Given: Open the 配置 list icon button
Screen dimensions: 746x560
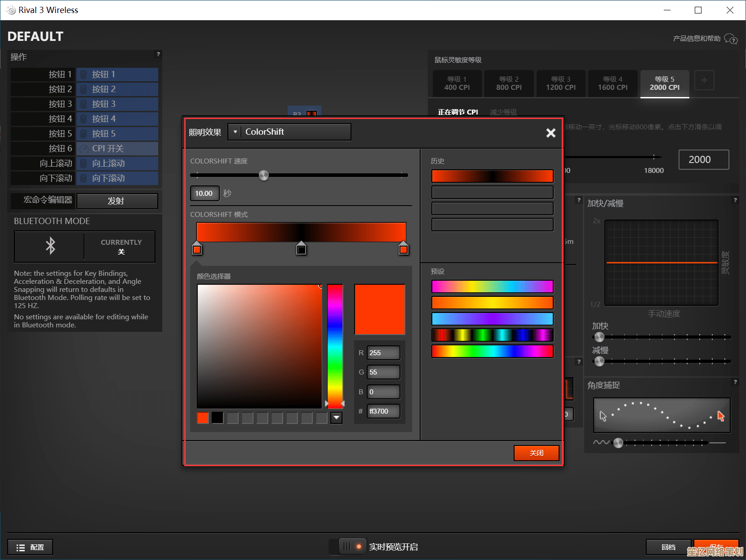Looking at the screenshot, I should pyautogui.click(x=30, y=547).
